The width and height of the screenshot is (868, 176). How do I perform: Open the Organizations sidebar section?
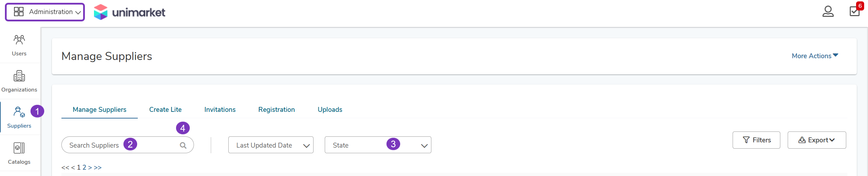tap(19, 81)
